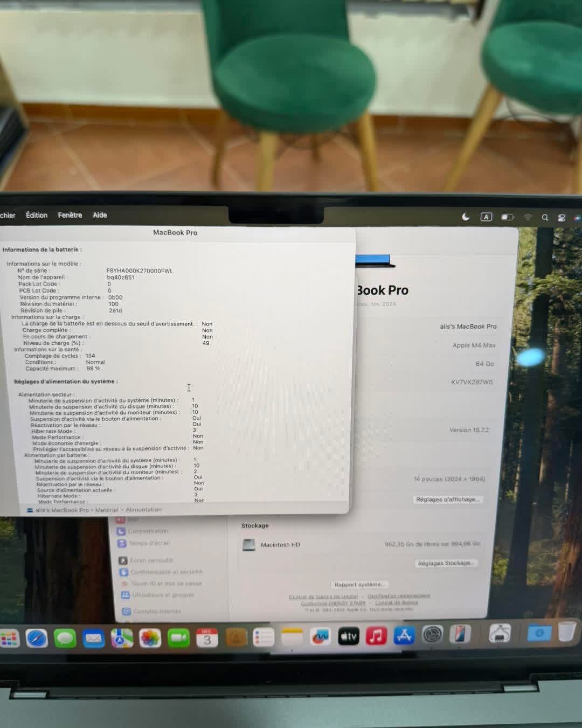Launch the Apple TV app
The image size is (582, 728).
click(x=349, y=636)
